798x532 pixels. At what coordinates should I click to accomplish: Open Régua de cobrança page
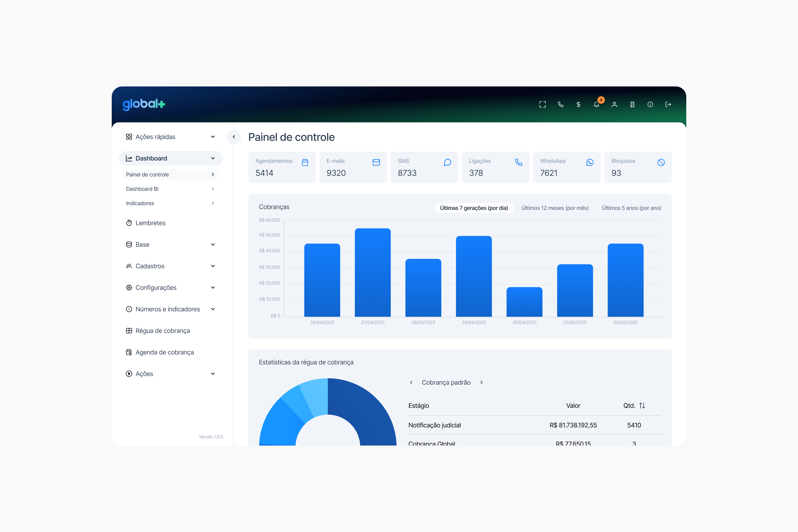tap(163, 331)
